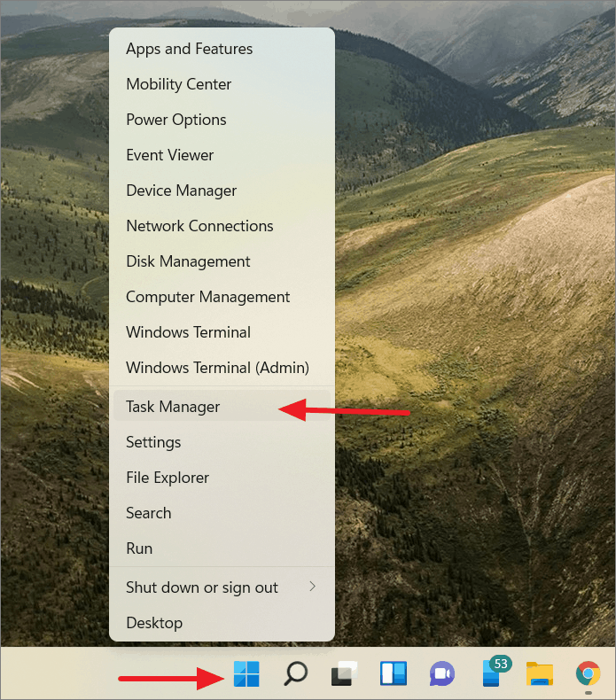Click the Windows Start button
616x700 pixels.
[246, 673]
